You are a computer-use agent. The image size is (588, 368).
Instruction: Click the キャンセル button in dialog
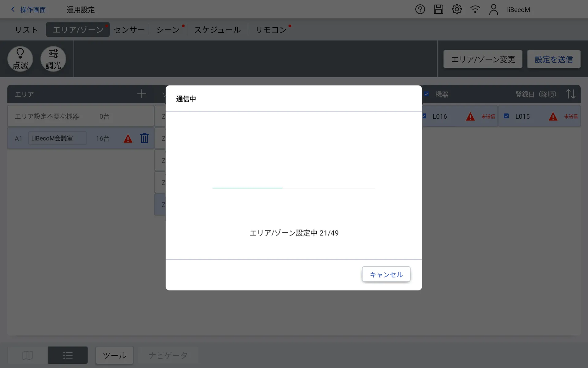pyautogui.click(x=386, y=274)
